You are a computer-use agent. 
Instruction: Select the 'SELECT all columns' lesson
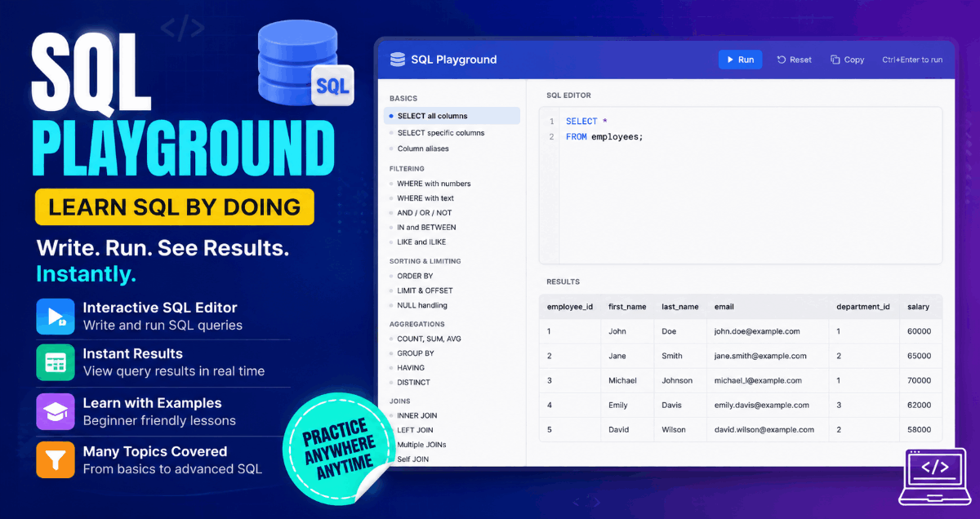pos(452,116)
